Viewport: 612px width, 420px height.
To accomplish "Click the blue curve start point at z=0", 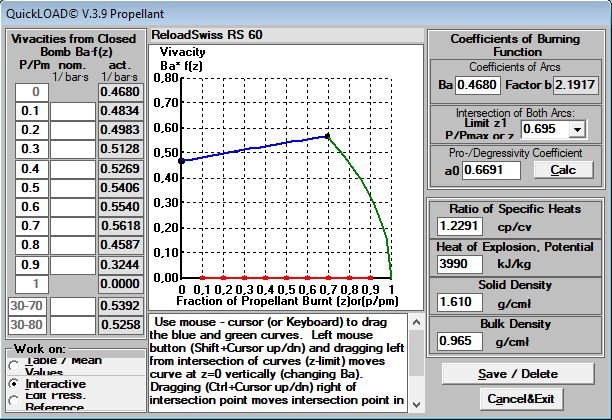I will coord(181,160).
